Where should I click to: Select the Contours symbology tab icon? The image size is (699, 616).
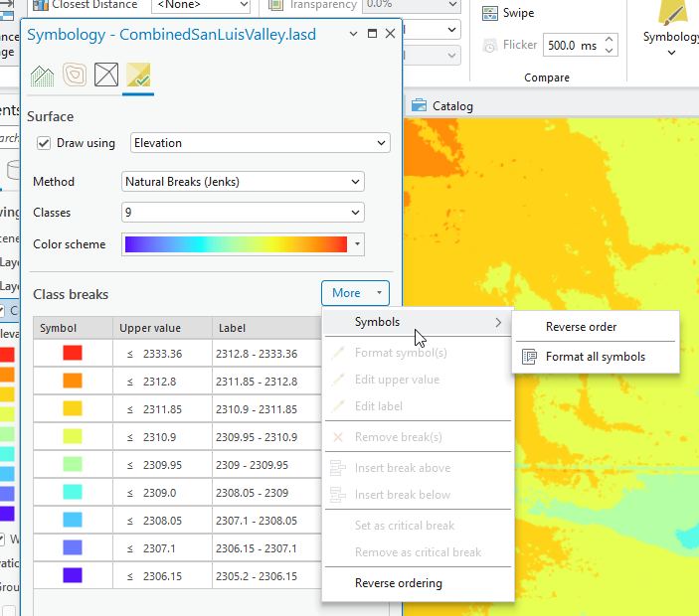coord(75,76)
